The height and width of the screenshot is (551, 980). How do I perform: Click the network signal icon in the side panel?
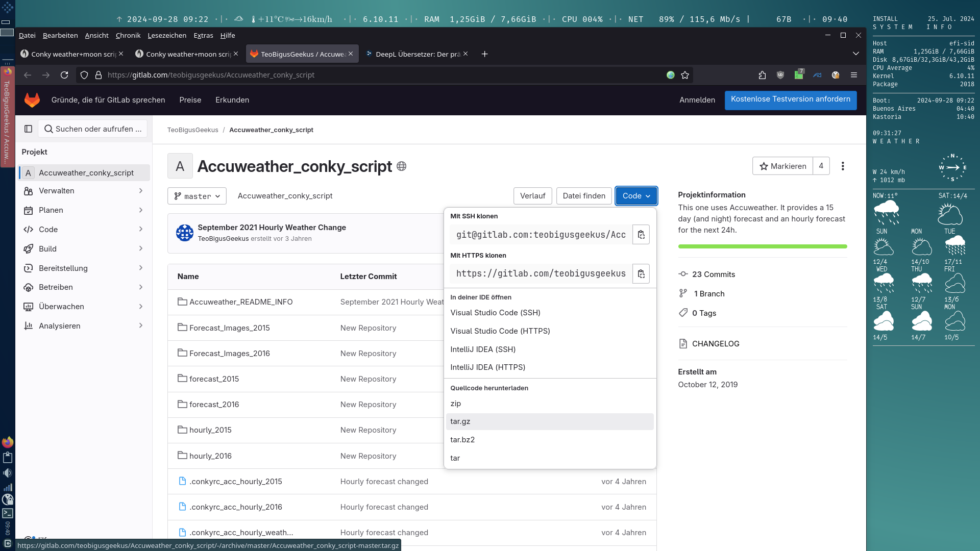point(8,488)
